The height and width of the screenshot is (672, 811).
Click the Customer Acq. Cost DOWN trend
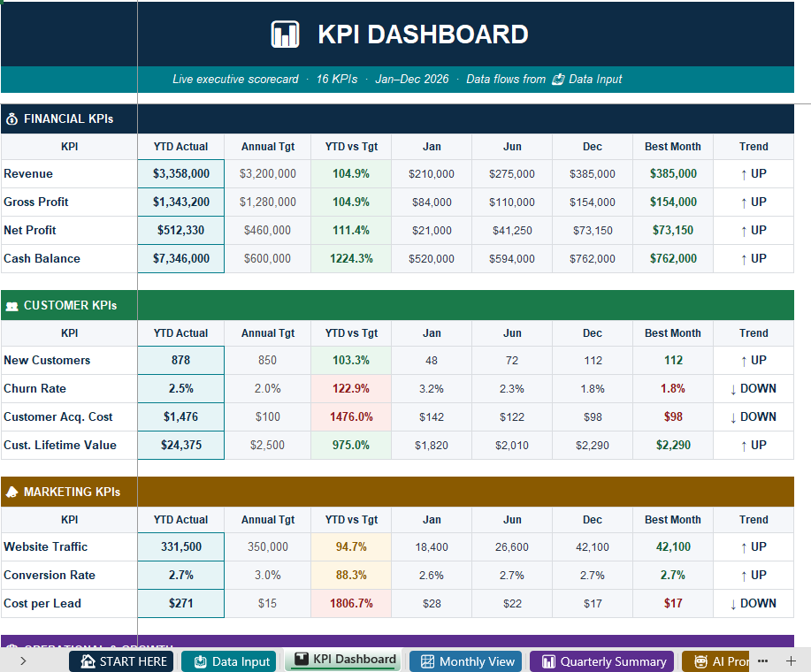coord(754,416)
